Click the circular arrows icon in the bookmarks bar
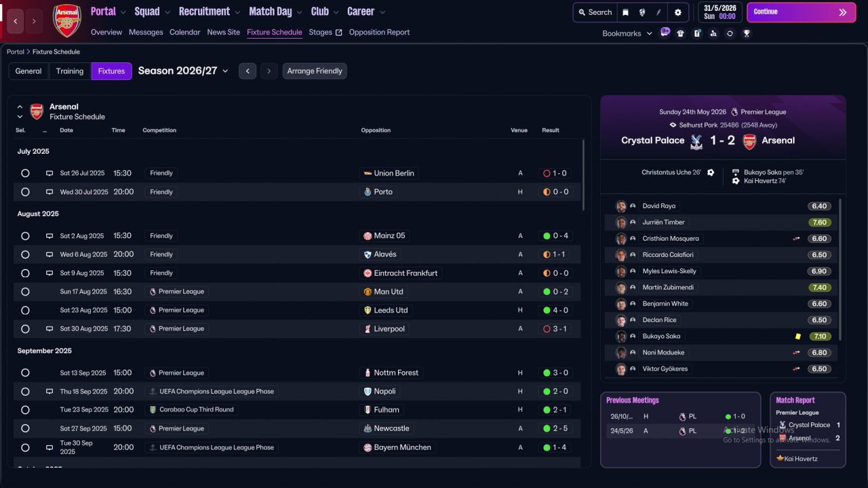Viewport: 868px width, 488px height. click(x=730, y=33)
